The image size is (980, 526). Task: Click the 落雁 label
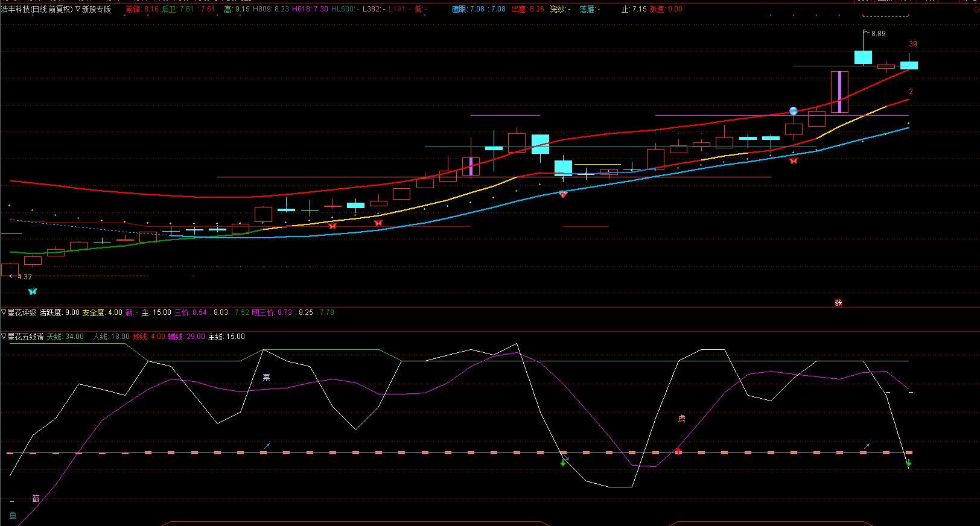click(x=590, y=9)
